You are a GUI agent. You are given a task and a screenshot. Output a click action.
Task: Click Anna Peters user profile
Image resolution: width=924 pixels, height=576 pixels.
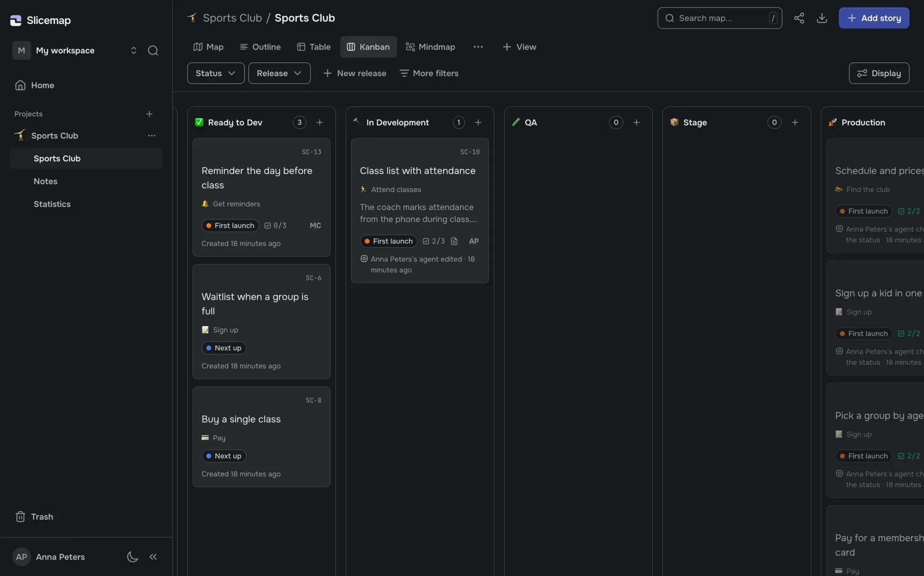(49, 557)
